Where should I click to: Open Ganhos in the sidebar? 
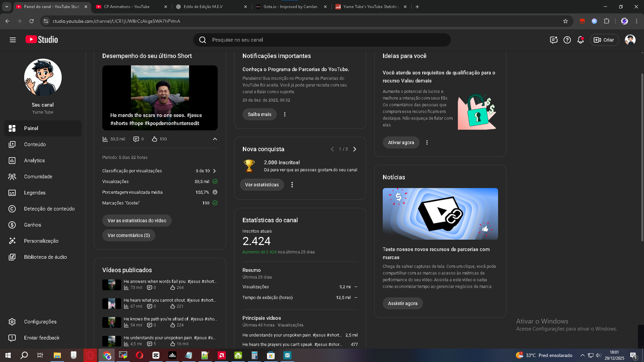(32, 225)
